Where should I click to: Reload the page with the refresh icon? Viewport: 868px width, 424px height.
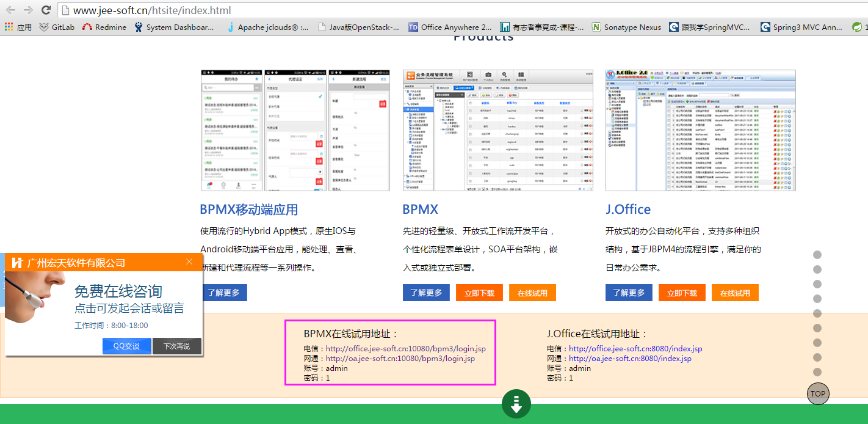click(x=46, y=10)
